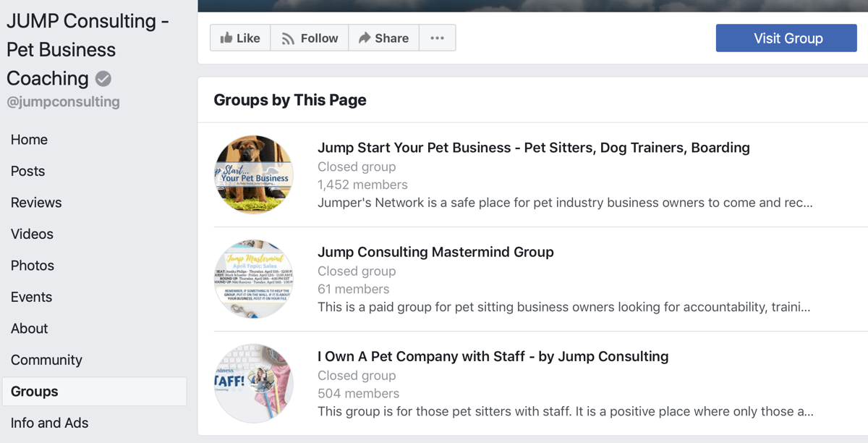Select Community in the sidebar
The width and height of the screenshot is (868, 443).
pyautogui.click(x=46, y=360)
